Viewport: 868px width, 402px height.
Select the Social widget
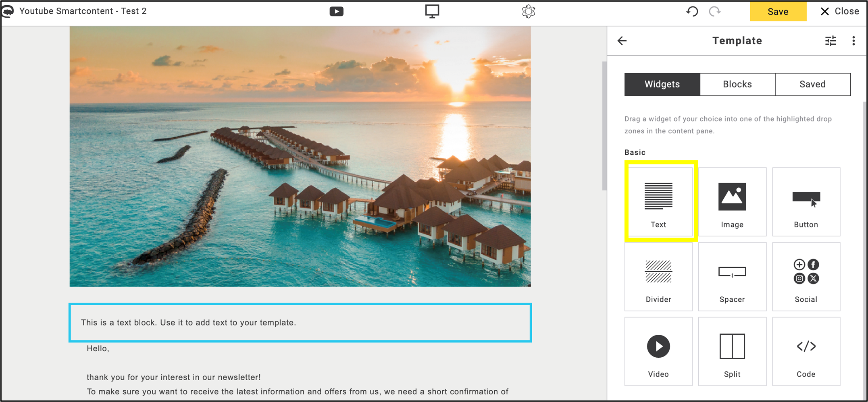(x=806, y=277)
